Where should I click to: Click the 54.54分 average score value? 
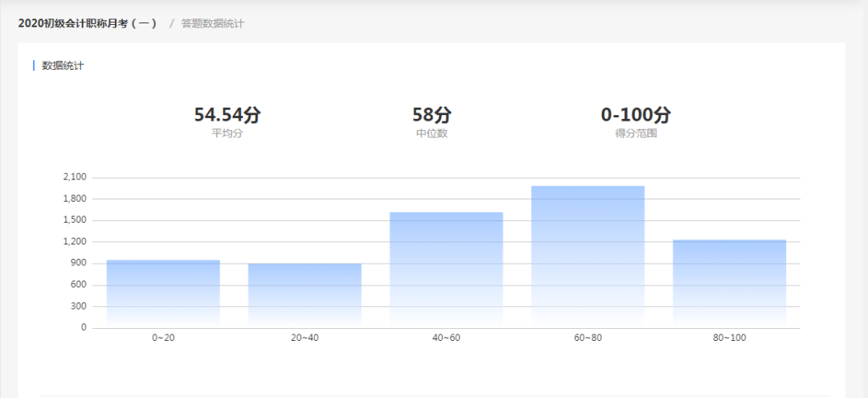[227, 115]
